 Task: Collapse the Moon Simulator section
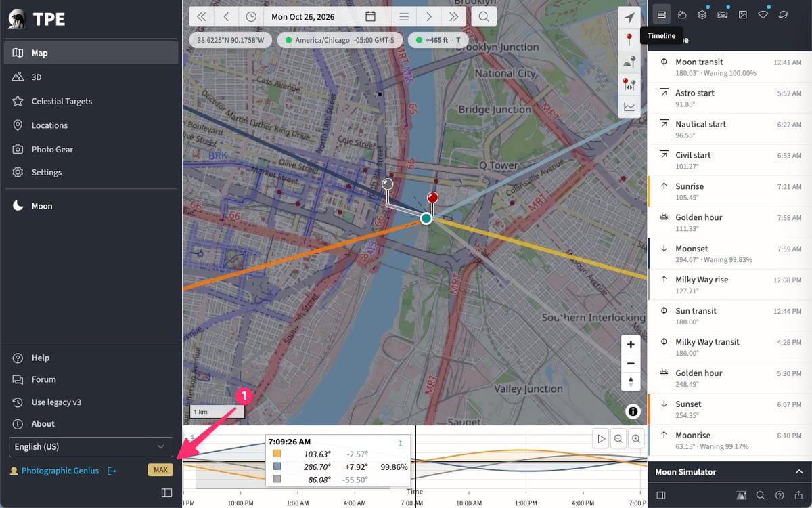coord(799,472)
